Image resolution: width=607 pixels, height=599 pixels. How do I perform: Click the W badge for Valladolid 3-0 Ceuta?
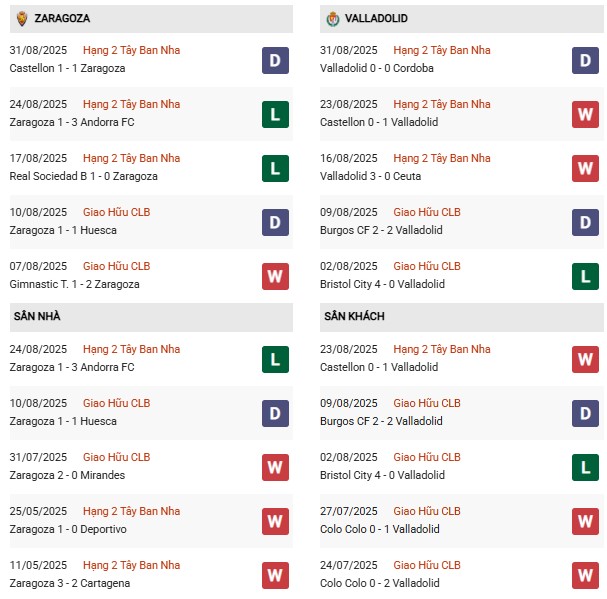tap(585, 168)
